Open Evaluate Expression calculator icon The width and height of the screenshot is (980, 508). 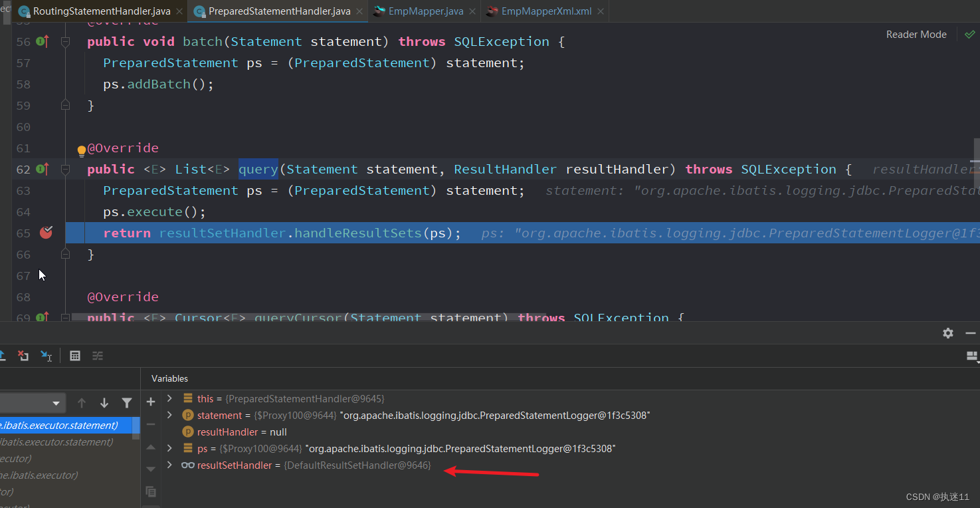pyautogui.click(x=75, y=356)
